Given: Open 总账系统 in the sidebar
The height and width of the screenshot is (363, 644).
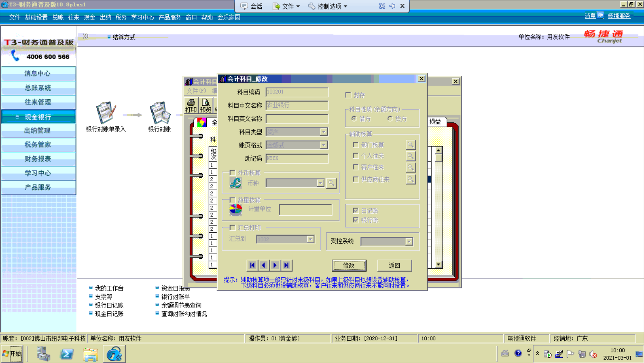Looking at the screenshot, I should [x=38, y=88].
